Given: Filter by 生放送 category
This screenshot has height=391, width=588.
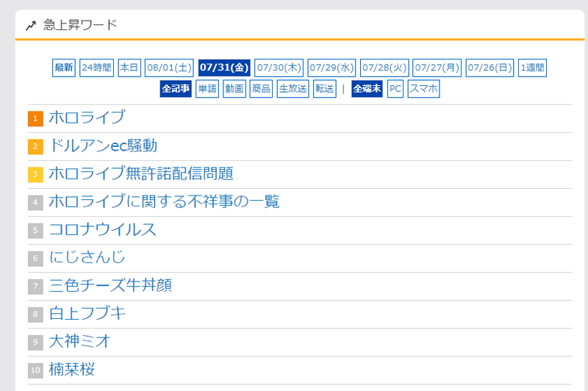Looking at the screenshot, I should tap(293, 89).
